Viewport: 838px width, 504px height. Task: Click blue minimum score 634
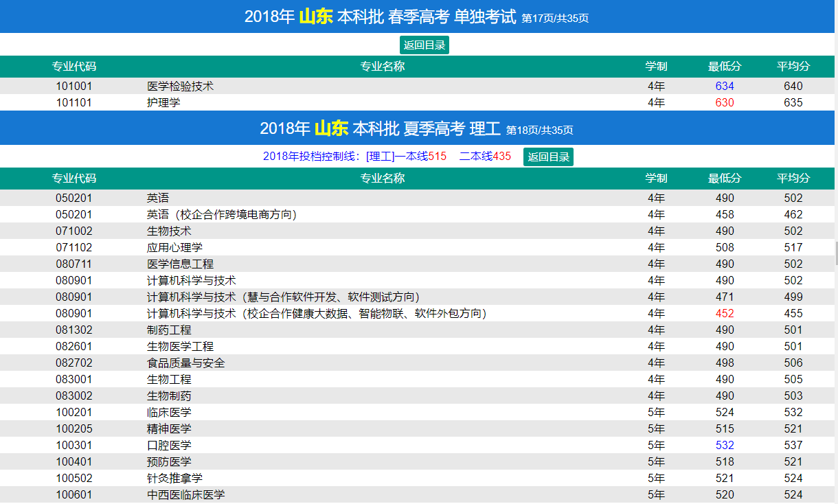point(725,87)
